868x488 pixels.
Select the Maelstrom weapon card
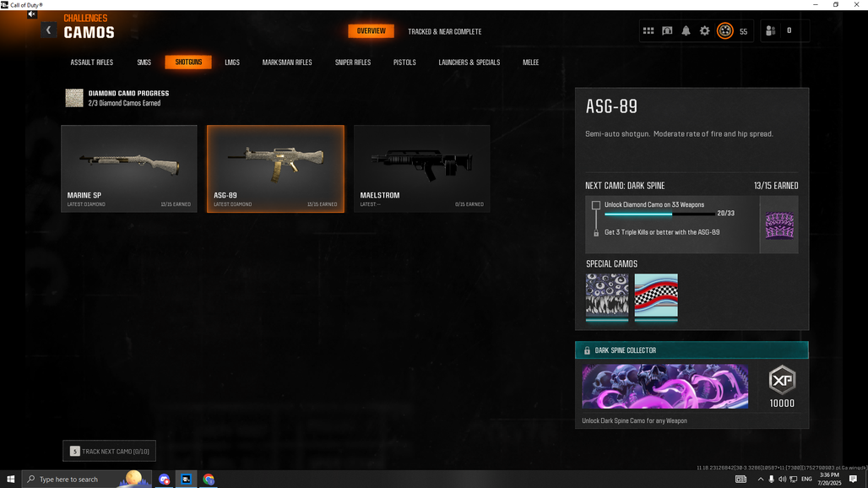tap(422, 169)
